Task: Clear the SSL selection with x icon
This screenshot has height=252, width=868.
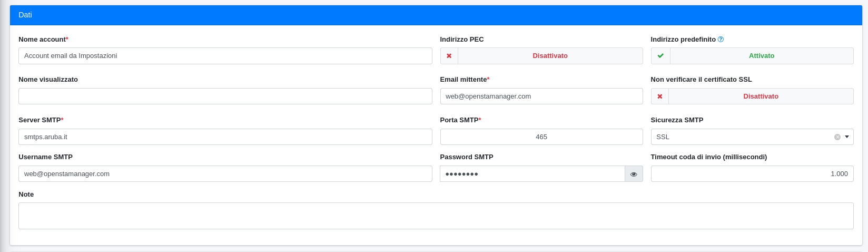Action: (x=837, y=137)
